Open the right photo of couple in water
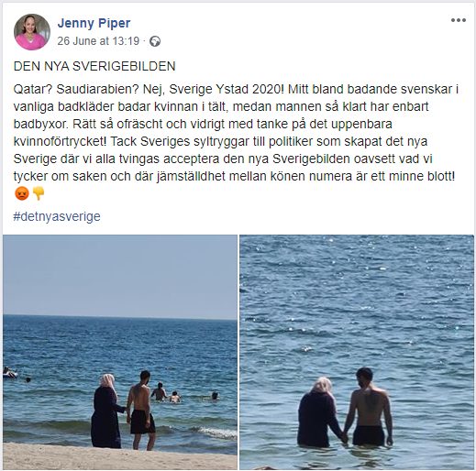 [357, 352]
